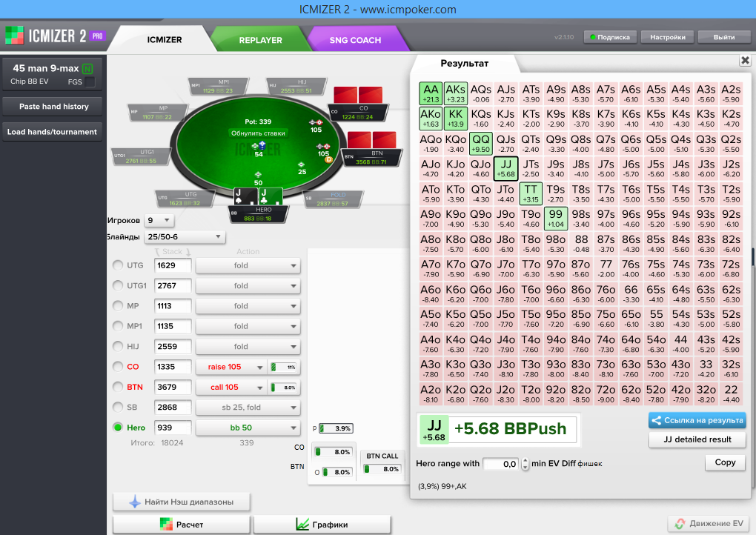Click the pot chips in table center
756x535 pixels.
(x=259, y=145)
